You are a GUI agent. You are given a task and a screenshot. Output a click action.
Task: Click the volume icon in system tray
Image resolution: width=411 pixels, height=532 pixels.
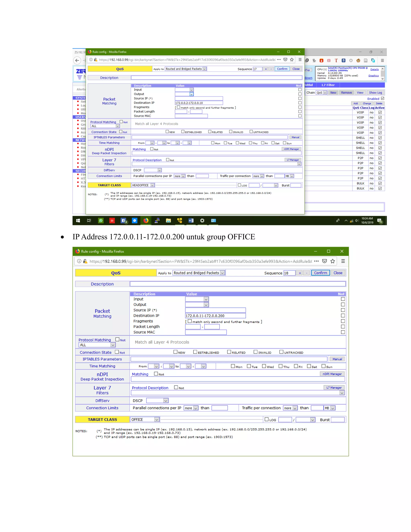click(x=357, y=221)
